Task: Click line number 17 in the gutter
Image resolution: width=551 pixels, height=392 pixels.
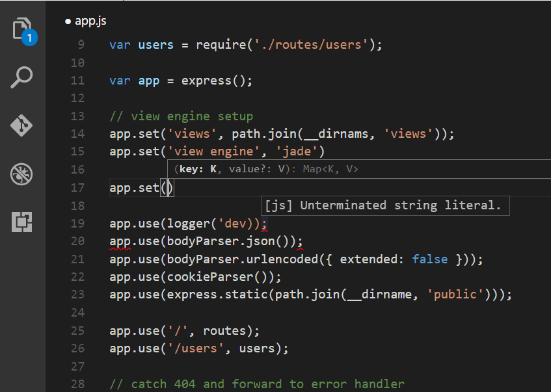Action: [77, 188]
